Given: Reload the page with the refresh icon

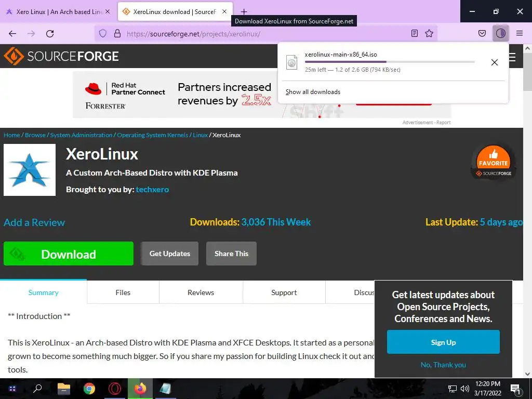Looking at the screenshot, I should click(x=50, y=34).
